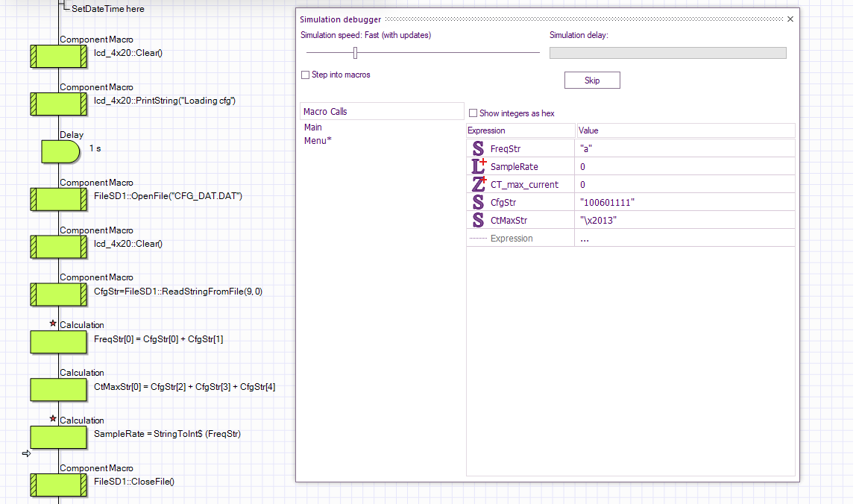
Task: Click the Value column header
Action: click(686, 130)
